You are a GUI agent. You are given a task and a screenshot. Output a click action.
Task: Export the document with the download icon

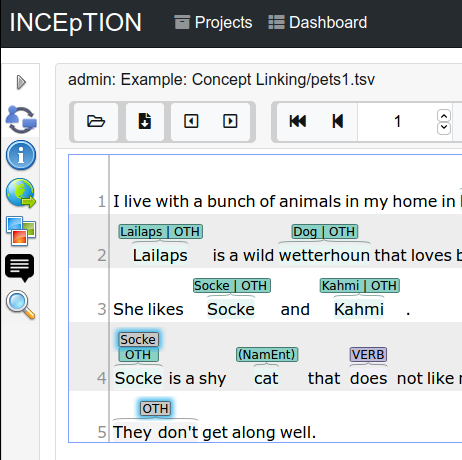point(145,121)
